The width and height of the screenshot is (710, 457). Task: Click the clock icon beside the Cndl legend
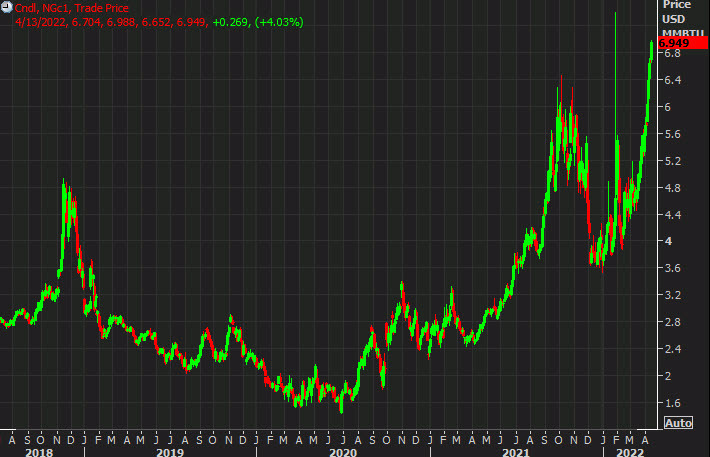click(x=7, y=8)
